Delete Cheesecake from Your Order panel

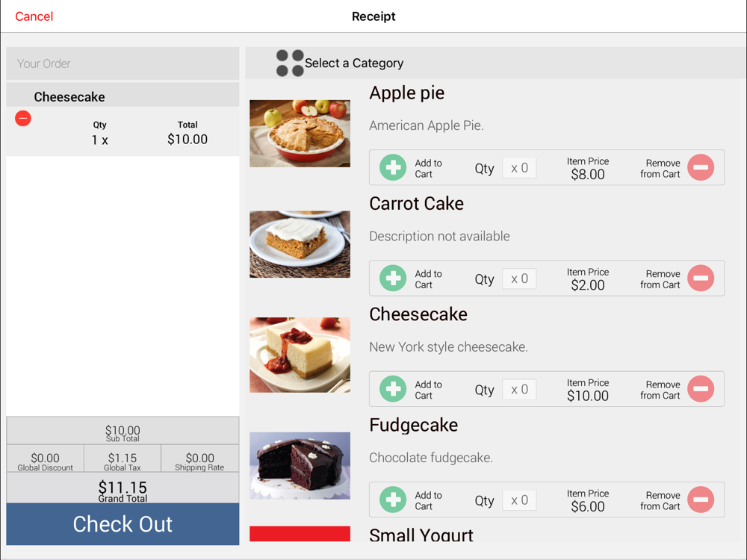pyautogui.click(x=23, y=118)
